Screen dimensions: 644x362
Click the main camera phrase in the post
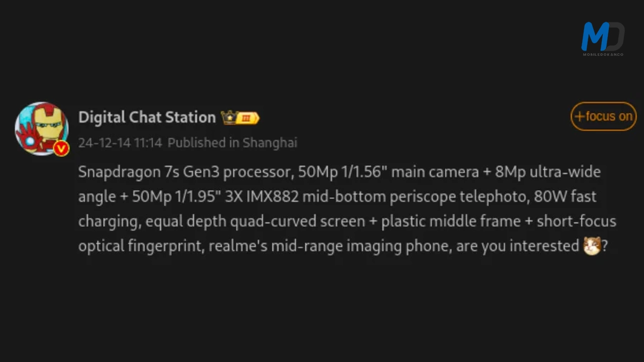coord(435,172)
